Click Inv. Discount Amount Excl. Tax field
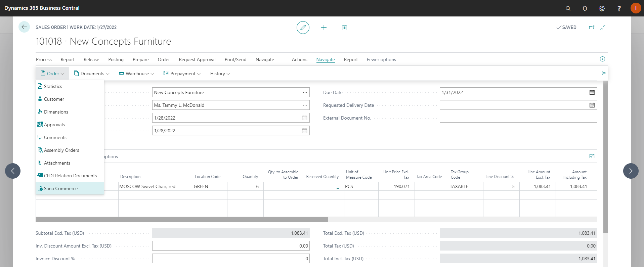 point(231,246)
